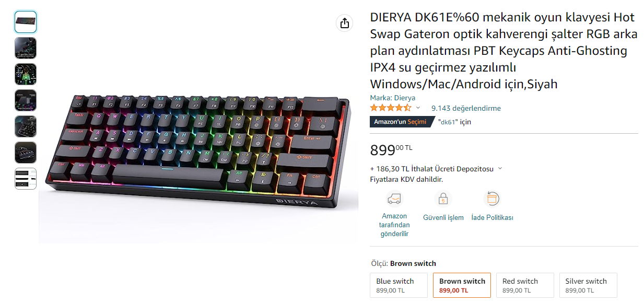Click the İade Politikası link
644x303 pixels.
point(493,218)
